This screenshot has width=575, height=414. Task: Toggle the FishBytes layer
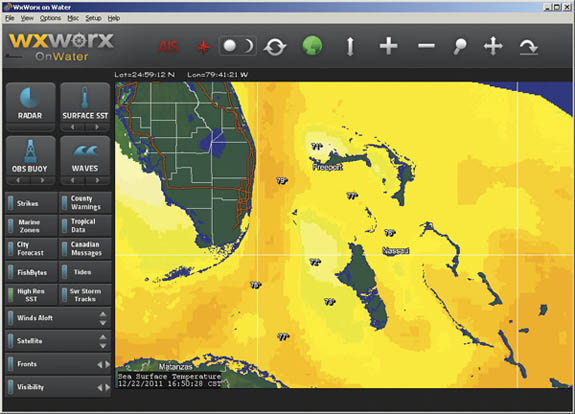click(x=31, y=272)
